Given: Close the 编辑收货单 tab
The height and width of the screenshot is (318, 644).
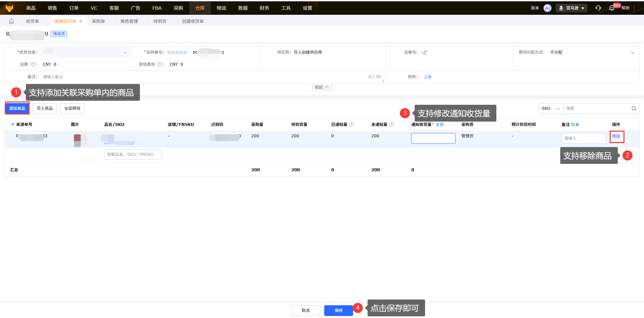Looking at the screenshot, I should pos(81,21).
